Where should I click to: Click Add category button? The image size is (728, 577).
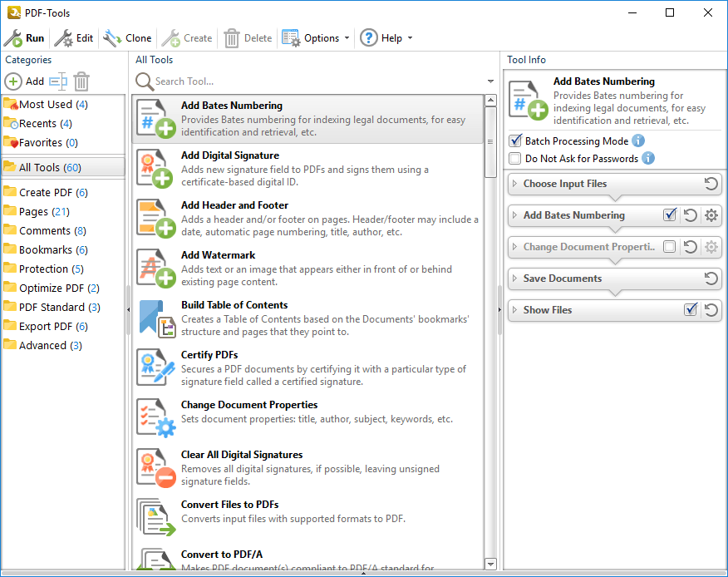[25, 81]
